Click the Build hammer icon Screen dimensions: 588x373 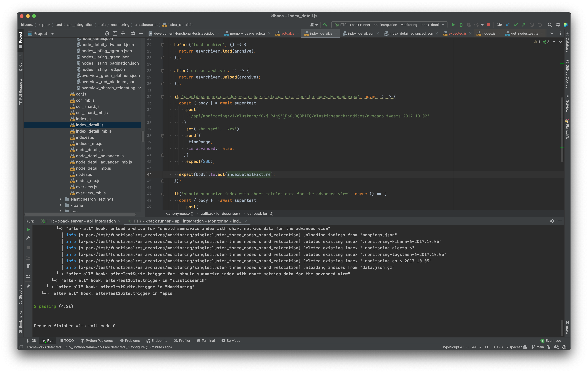[325, 25]
